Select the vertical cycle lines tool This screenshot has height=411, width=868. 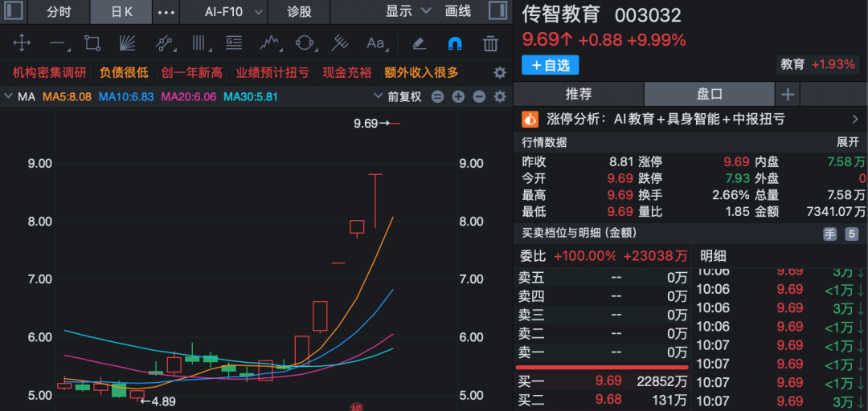point(199,43)
